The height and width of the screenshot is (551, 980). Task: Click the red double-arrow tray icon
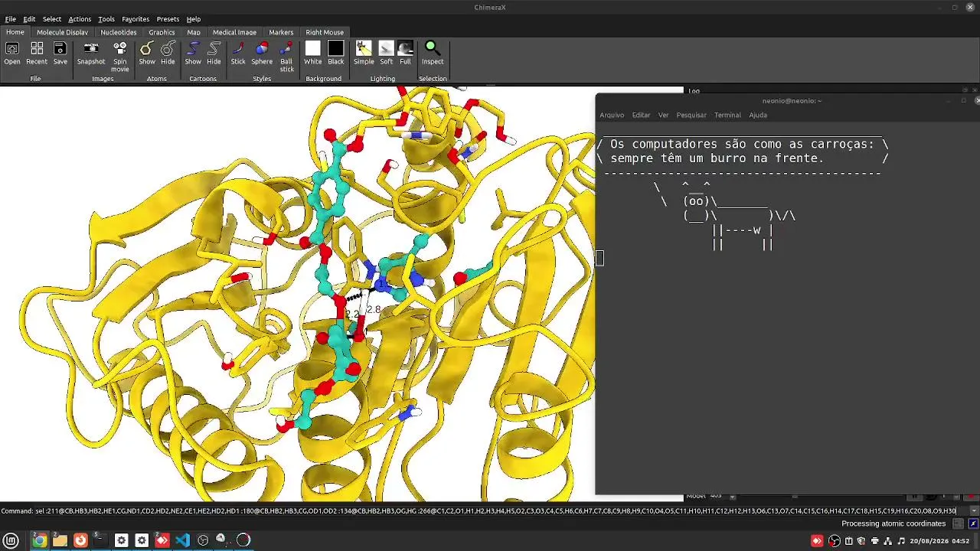pyautogui.click(x=817, y=541)
